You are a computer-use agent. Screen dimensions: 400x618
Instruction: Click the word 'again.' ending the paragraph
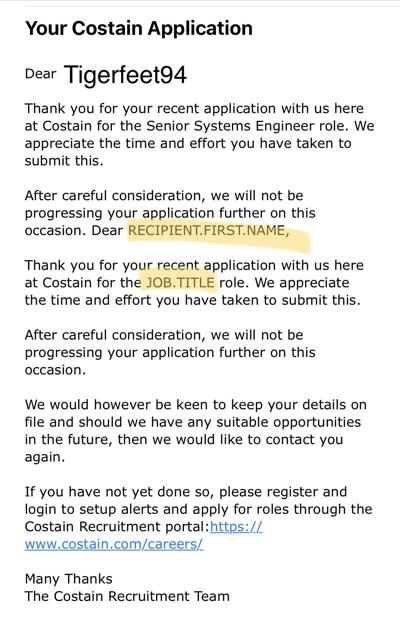pyautogui.click(x=45, y=457)
